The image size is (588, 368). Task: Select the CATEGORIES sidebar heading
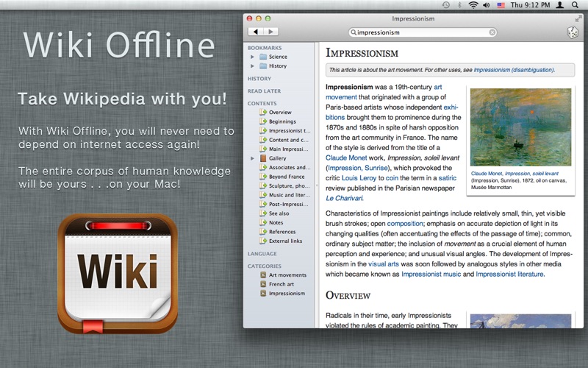point(265,266)
